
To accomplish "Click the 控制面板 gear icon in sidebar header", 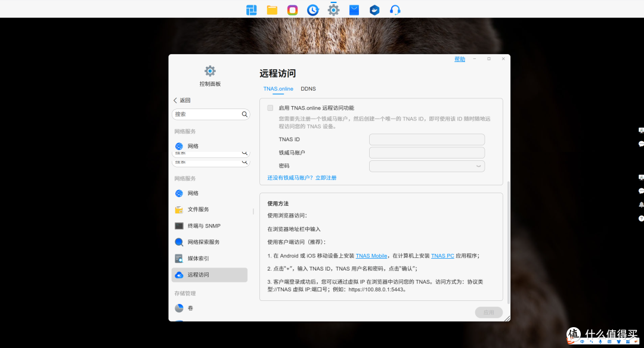I will [210, 71].
